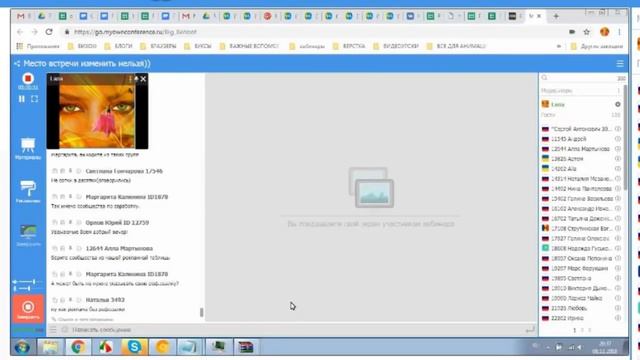Open the hamburger menu in the blue header

pos(620,64)
